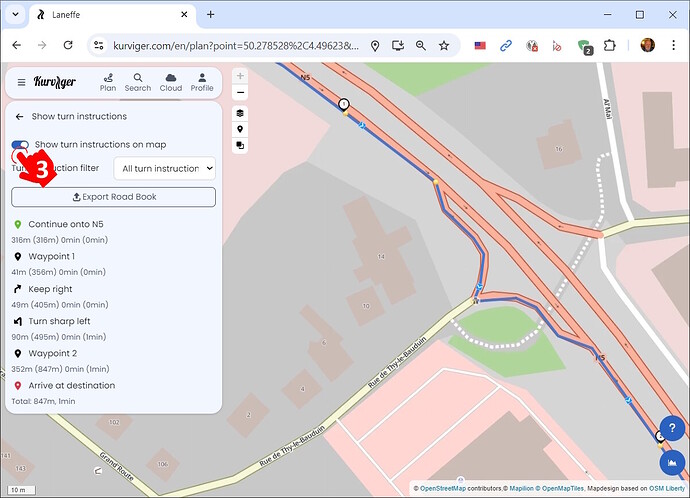Show the elevation profile chart

(x=672, y=462)
